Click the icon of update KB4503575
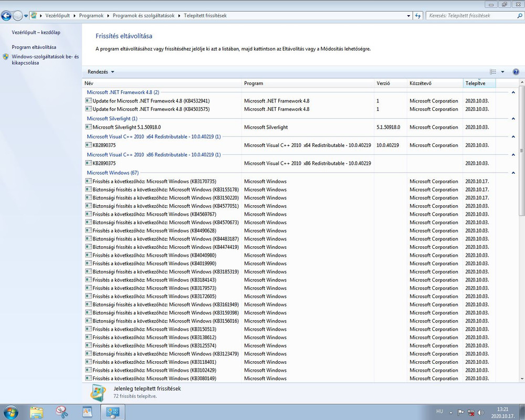525x420 pixels. pos(88,109)
